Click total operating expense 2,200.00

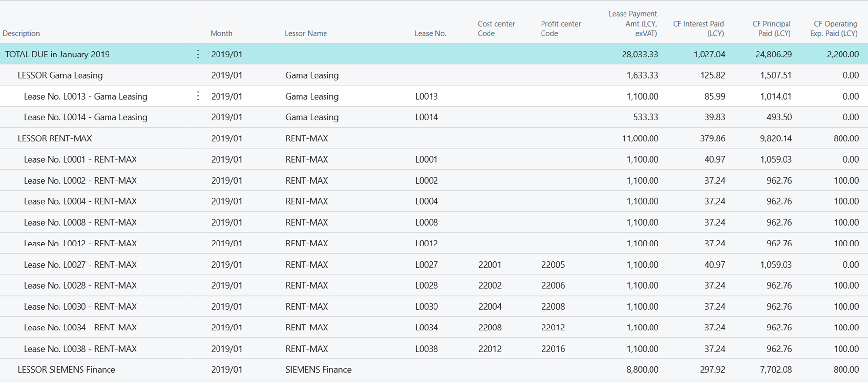(x=842, y=54)
